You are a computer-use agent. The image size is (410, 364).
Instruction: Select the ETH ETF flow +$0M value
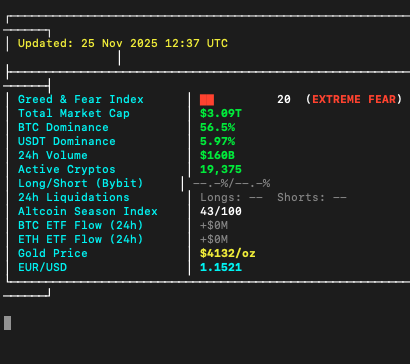click(214, 240)
